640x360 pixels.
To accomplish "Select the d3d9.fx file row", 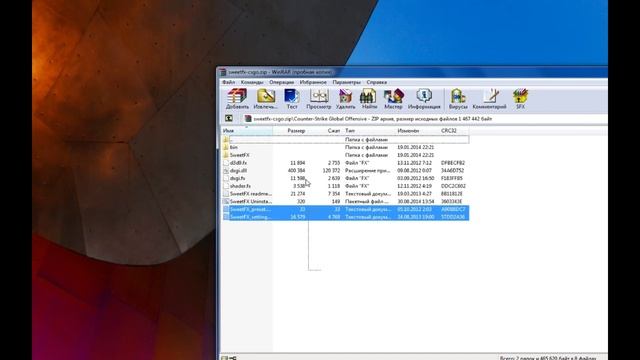I will (x=345, y=162).
